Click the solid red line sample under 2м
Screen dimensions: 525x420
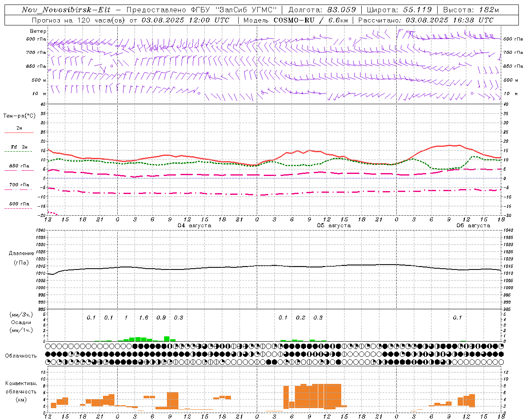(x=19, y=132)
